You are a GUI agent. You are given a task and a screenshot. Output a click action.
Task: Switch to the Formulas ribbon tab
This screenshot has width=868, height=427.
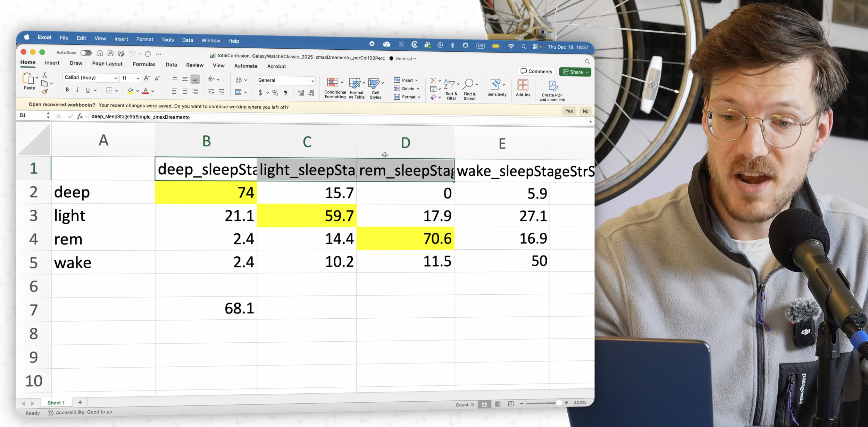click(144, 64)
